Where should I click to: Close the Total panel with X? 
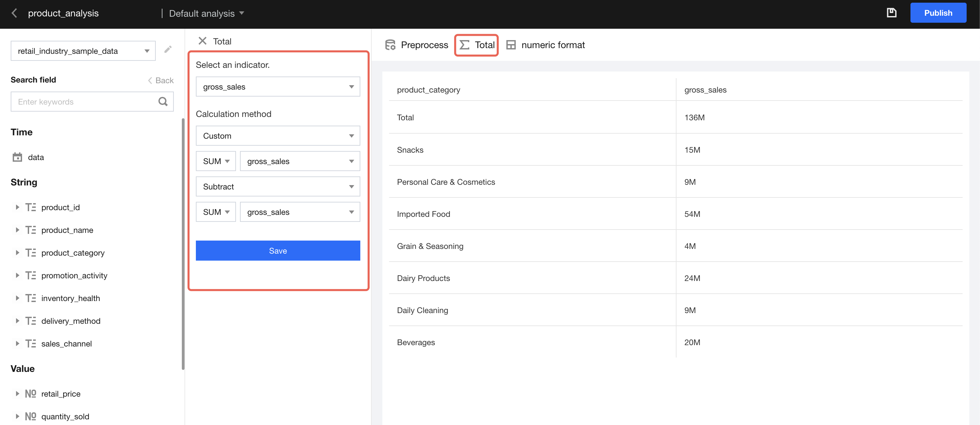point(203,41)
